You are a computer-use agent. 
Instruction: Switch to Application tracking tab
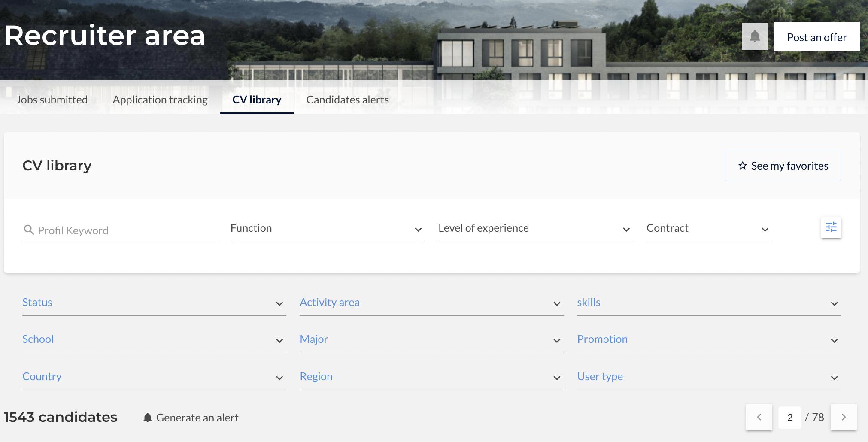(x=160, y=100)
